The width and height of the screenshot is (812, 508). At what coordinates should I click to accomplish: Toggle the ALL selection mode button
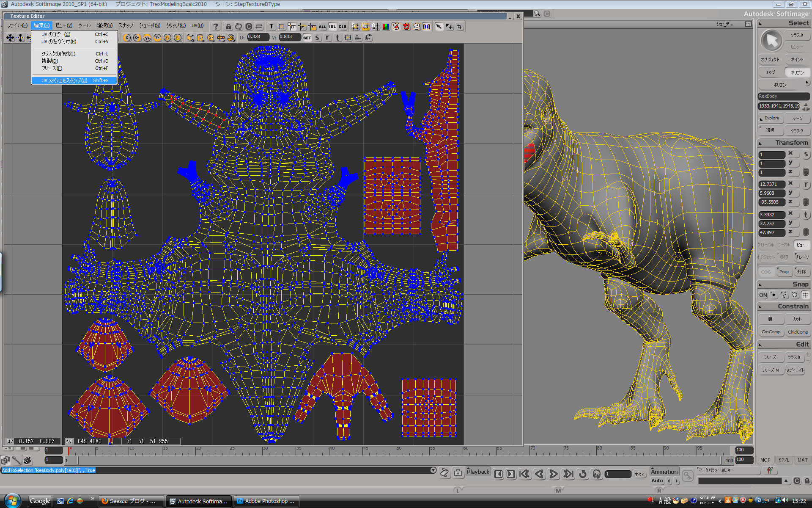tap(322, 26)
